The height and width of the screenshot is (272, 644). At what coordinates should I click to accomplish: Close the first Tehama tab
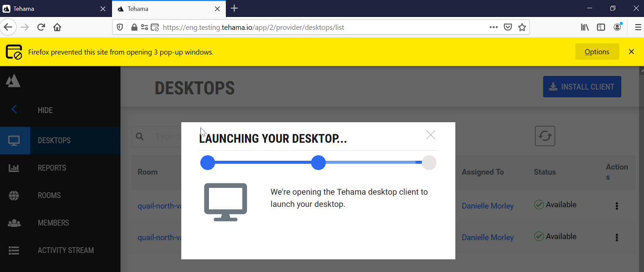(103, 9)
